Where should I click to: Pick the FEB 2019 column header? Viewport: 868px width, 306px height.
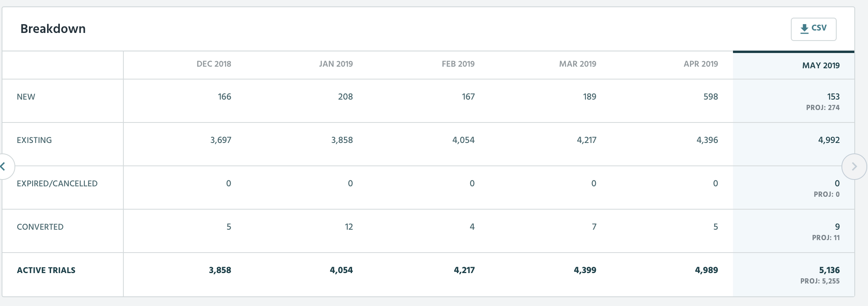click(x=458, y=64)
